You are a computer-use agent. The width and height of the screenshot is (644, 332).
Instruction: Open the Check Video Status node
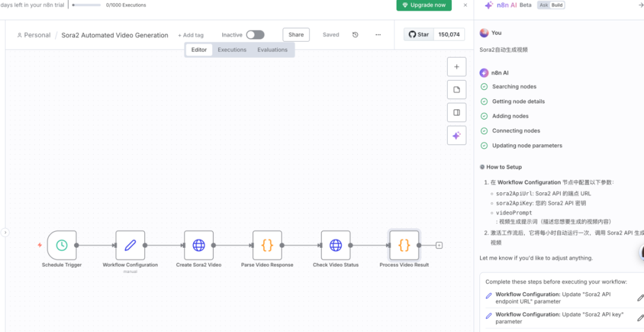click(x=336, y=245)
